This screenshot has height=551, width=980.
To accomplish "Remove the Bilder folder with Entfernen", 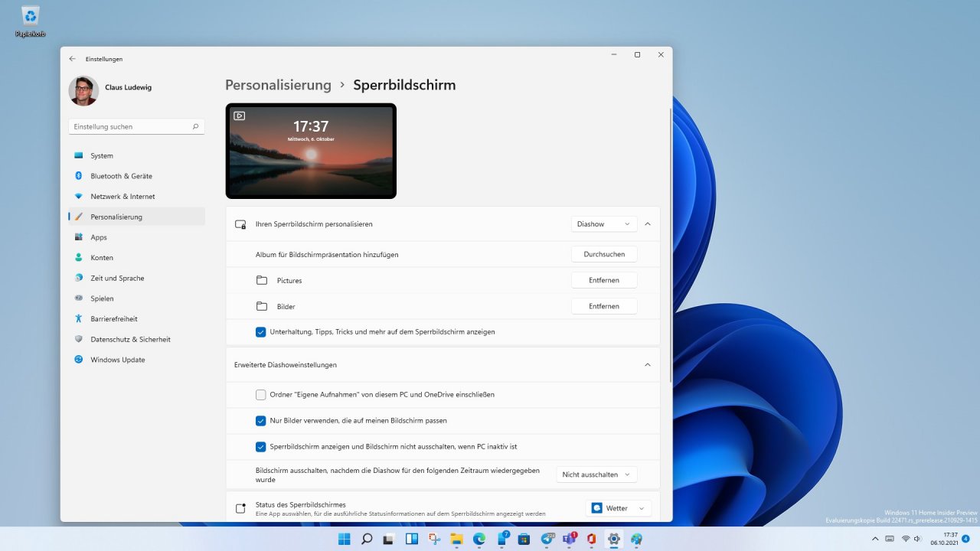I will (x=604, y=306).
